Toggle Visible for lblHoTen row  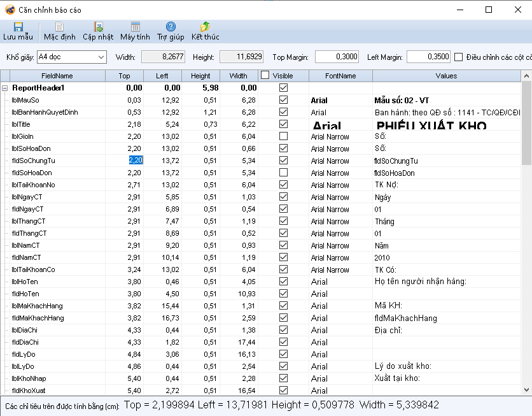point(283,282)
